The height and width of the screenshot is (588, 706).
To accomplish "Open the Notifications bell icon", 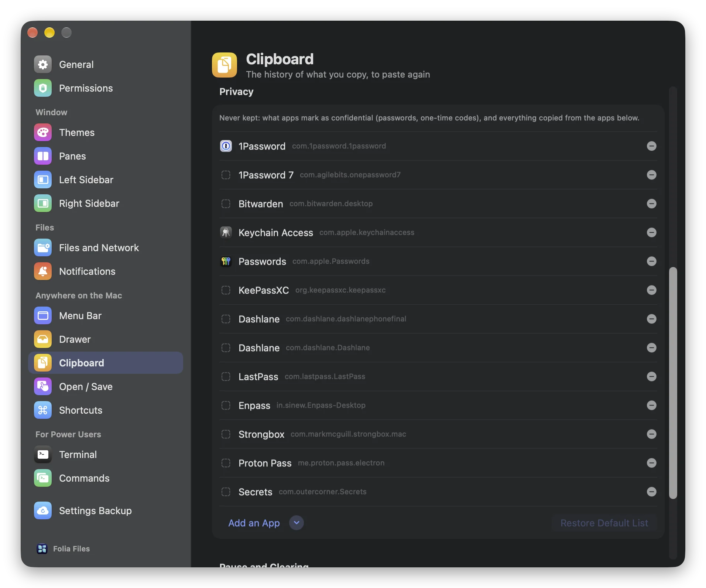I will click(x=43, y=271).
